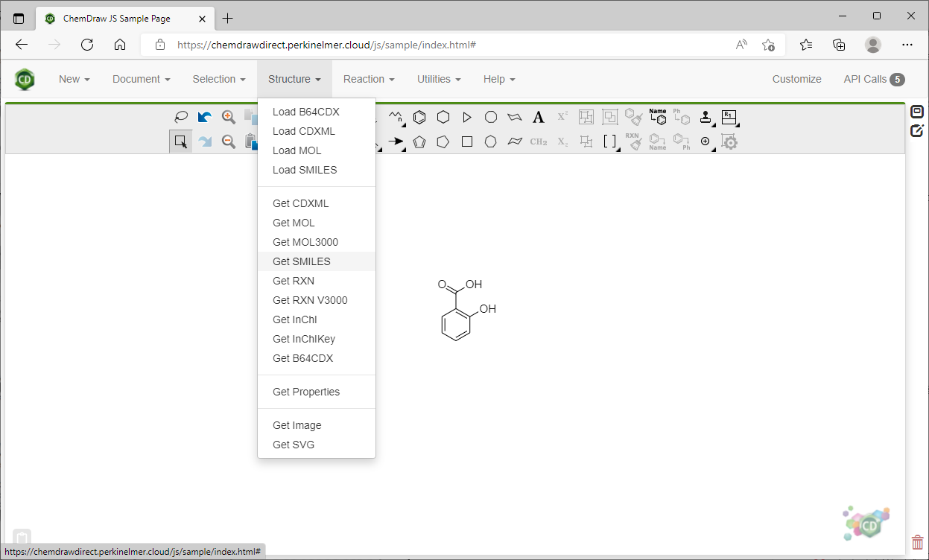Click the CH2 expand label icon

(x=539, y=141)
